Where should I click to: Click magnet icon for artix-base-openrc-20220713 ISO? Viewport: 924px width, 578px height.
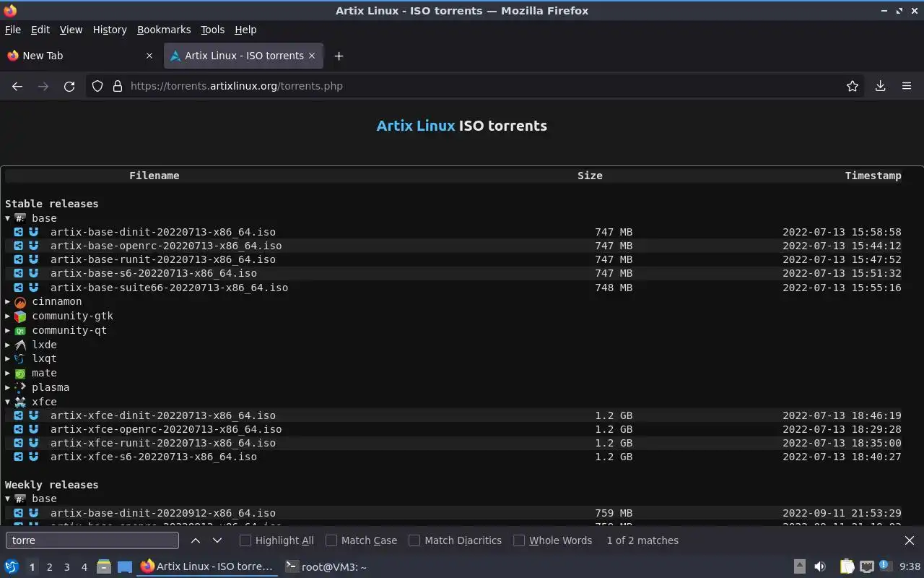(33, 246)
